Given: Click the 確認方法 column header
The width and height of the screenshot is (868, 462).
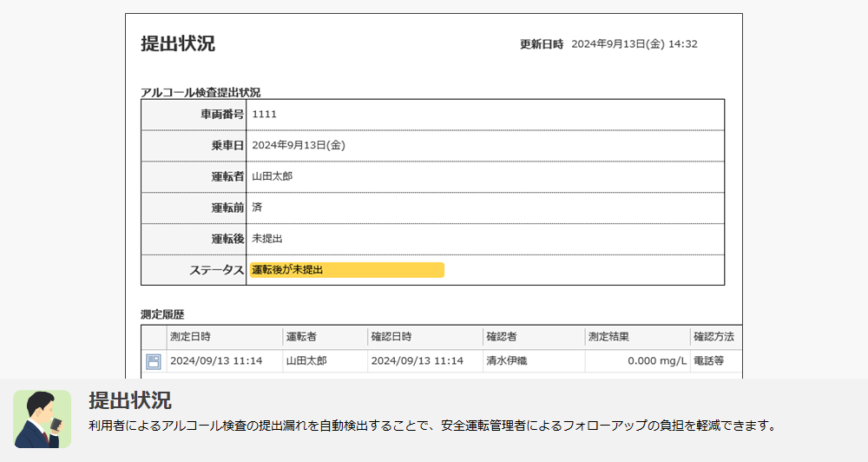Looking at the screenshot, I should 712,336.
